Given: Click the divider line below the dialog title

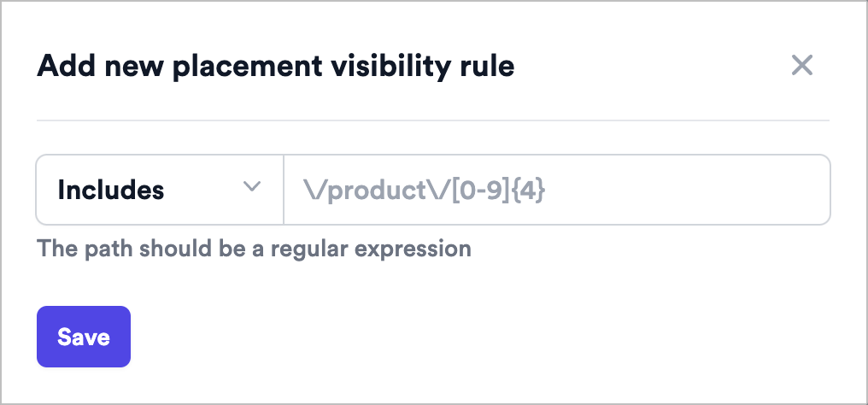Looking at the screenshot, I should (433, 120).
